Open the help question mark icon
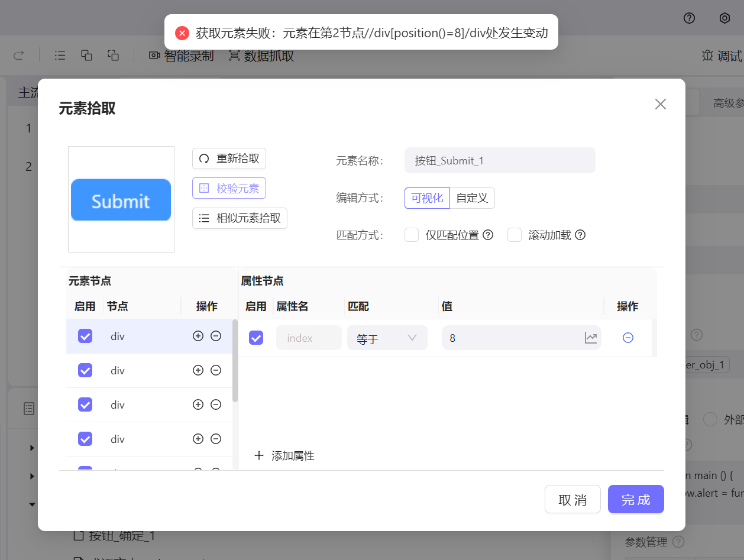 pos(689,18)
